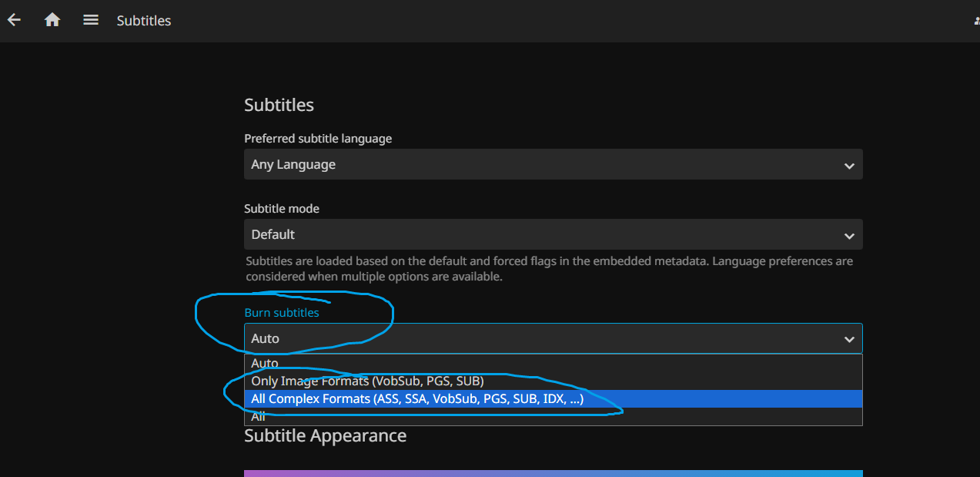The image size is (980, 477).
Task: Click chevron arrow of Burn subtitles
Action: (848, 339)
